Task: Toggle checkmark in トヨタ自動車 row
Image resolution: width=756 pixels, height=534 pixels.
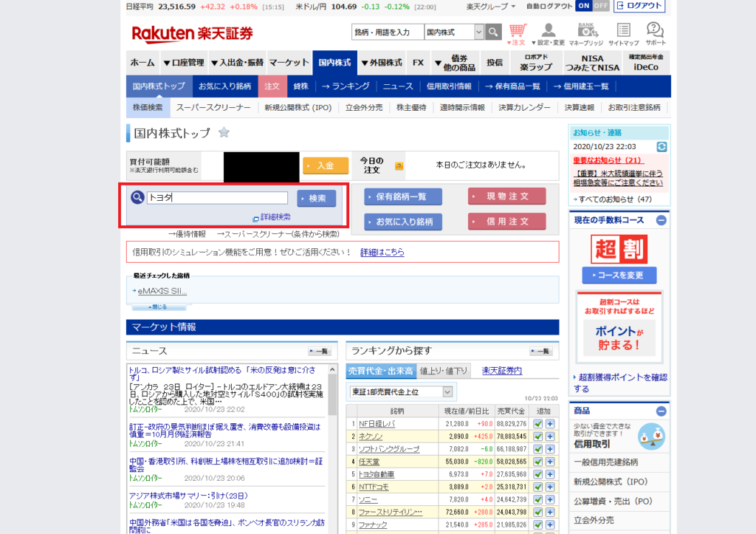Action: (x=537, y=474)
